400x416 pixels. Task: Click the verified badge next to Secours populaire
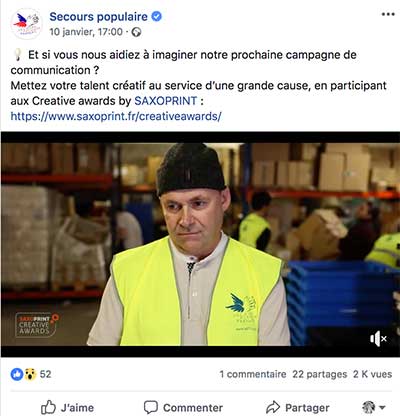tap(157, 16)
